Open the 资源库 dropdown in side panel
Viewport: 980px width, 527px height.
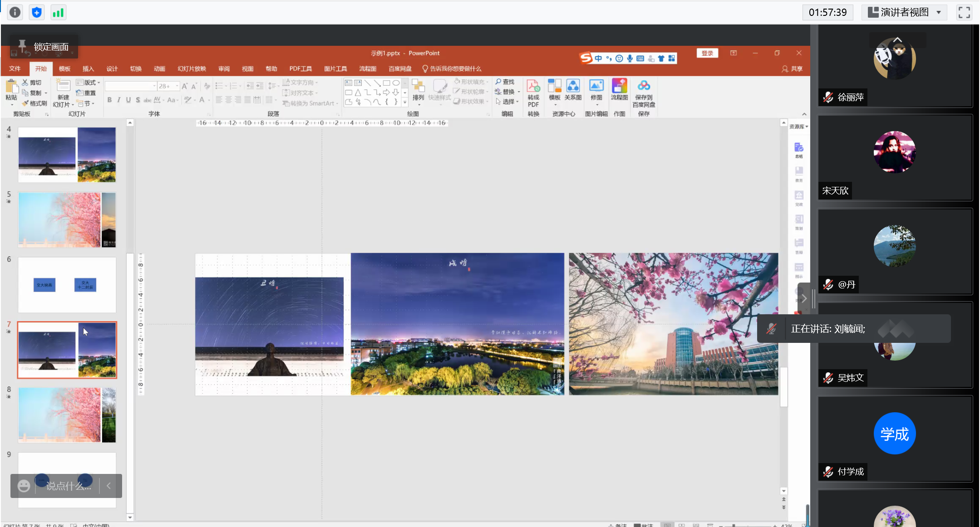click(799, 127)
